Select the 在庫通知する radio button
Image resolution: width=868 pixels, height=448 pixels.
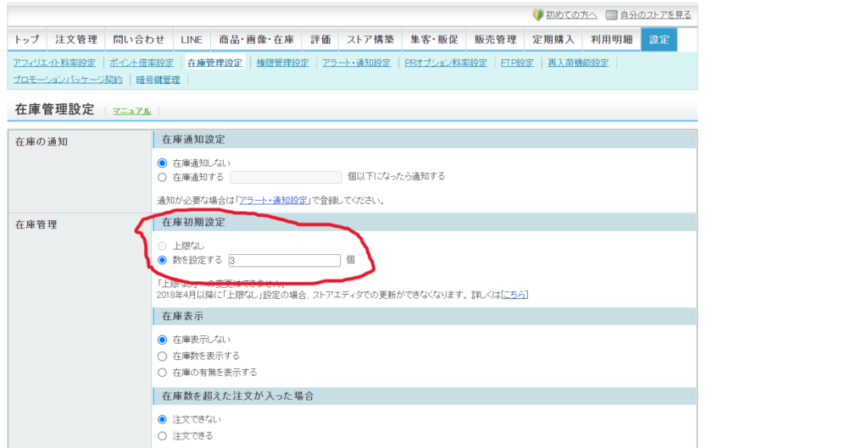163,177
